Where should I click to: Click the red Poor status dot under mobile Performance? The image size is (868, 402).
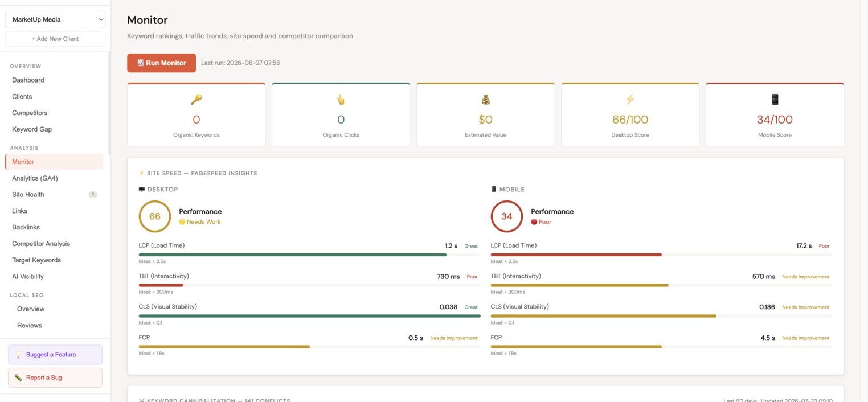point(534,222)
